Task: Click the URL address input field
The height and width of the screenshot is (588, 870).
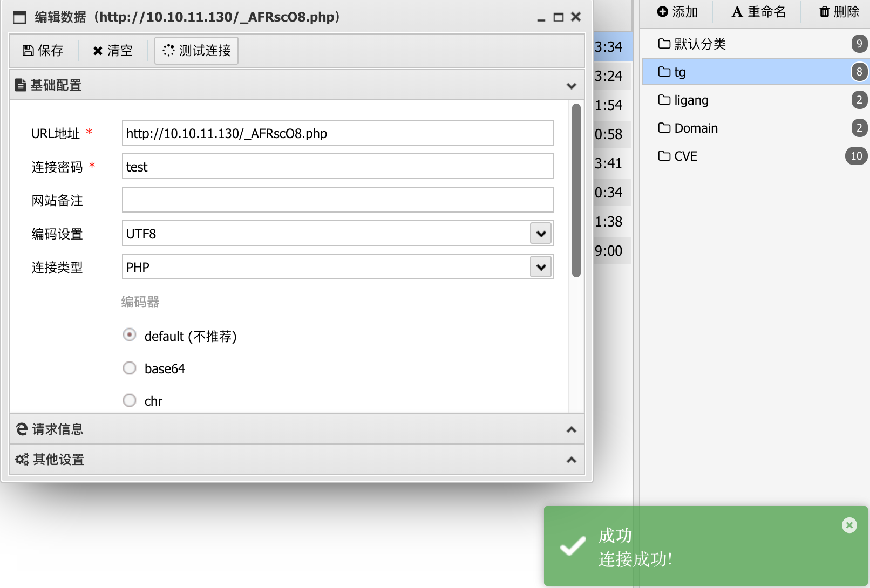Action: tap(337, 133)
